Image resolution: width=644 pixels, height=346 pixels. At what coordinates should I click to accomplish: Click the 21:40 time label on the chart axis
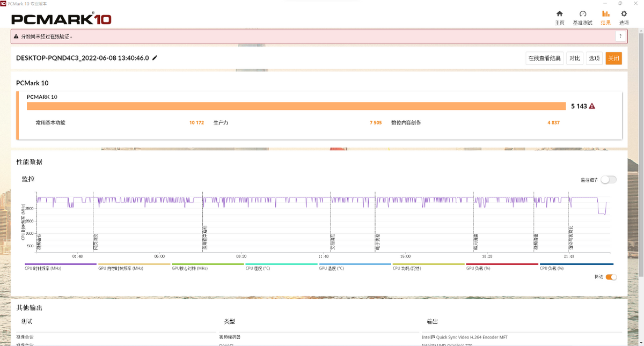pos(569,256)
